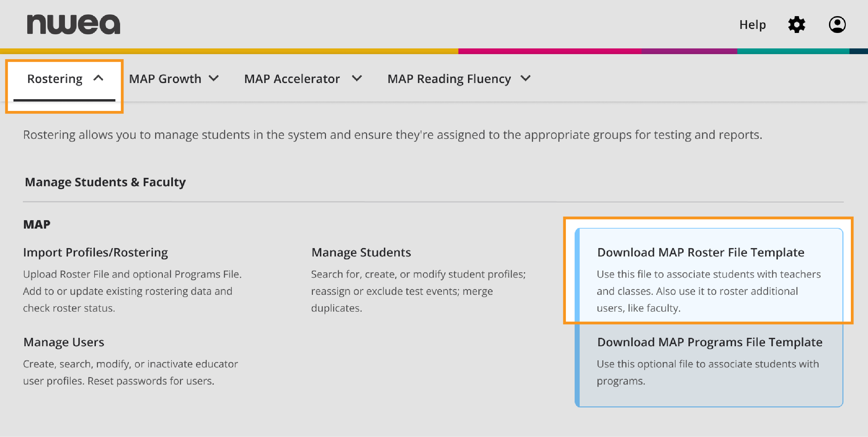Download MAP Roster File Template
The width and height of the screenshot is (868, 437).
pos(700,252)
